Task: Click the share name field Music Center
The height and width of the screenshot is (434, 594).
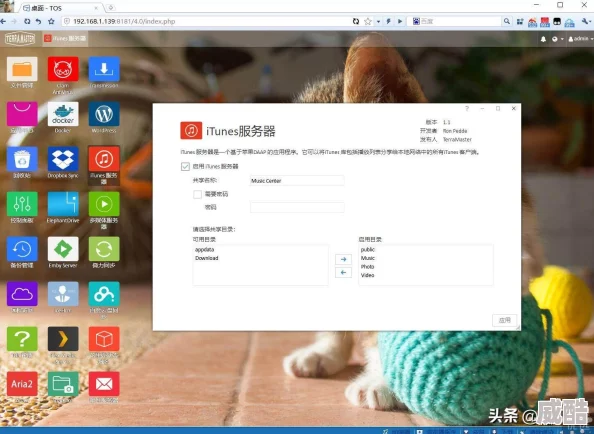Action: tap(297, 181)
